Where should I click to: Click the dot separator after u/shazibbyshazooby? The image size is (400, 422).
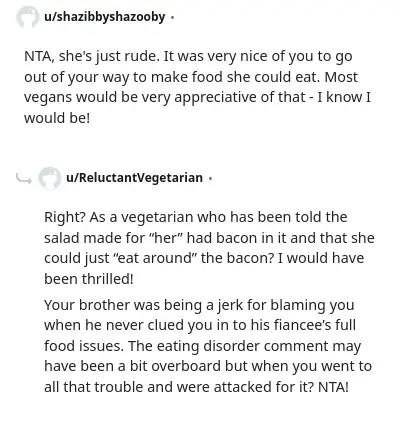tap(172, 18)
